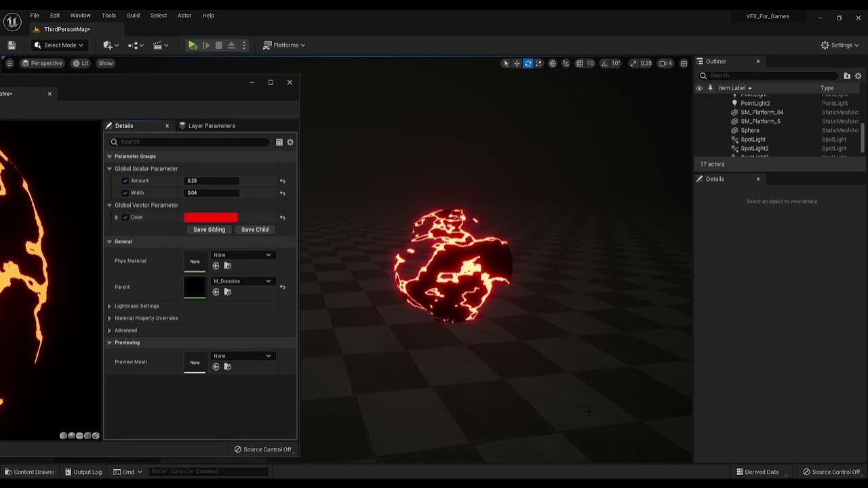
Task: Activate the scale tool
Action: tap(538, 63)
